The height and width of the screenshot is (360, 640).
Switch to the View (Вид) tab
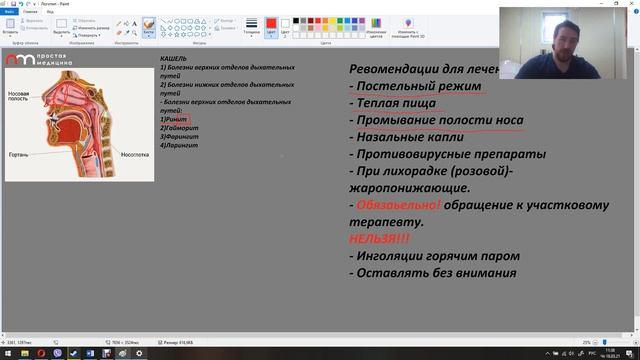(x=50, y=12)
